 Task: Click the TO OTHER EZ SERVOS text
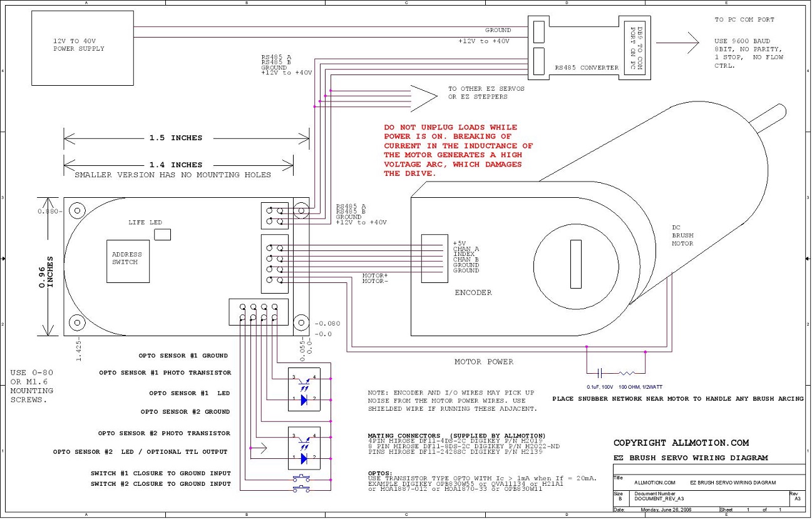(x=486, y=93)
